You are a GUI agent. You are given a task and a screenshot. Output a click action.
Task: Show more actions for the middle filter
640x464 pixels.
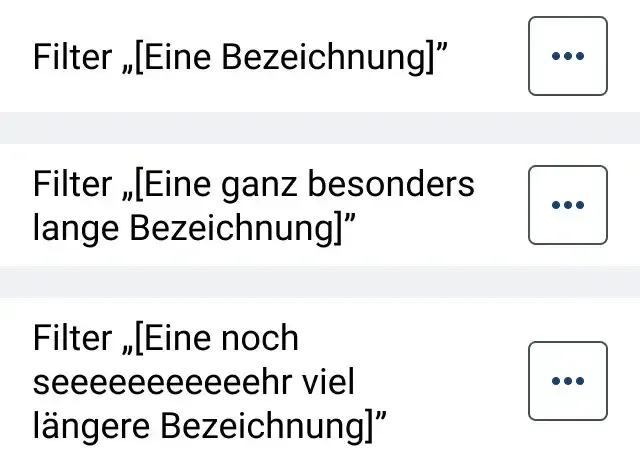click(x=568, y=205)
